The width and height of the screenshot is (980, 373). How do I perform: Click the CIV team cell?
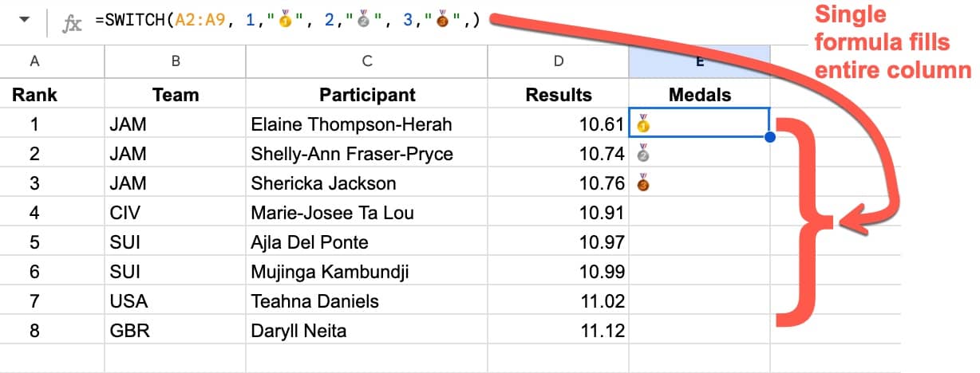(x=176, y=213)
